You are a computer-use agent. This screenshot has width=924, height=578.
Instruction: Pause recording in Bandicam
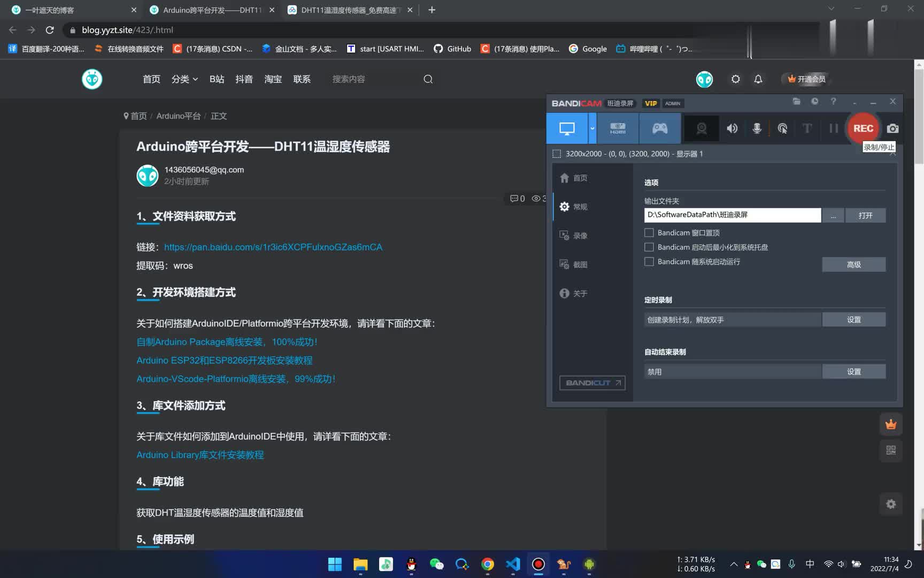(x=833, y=128)
